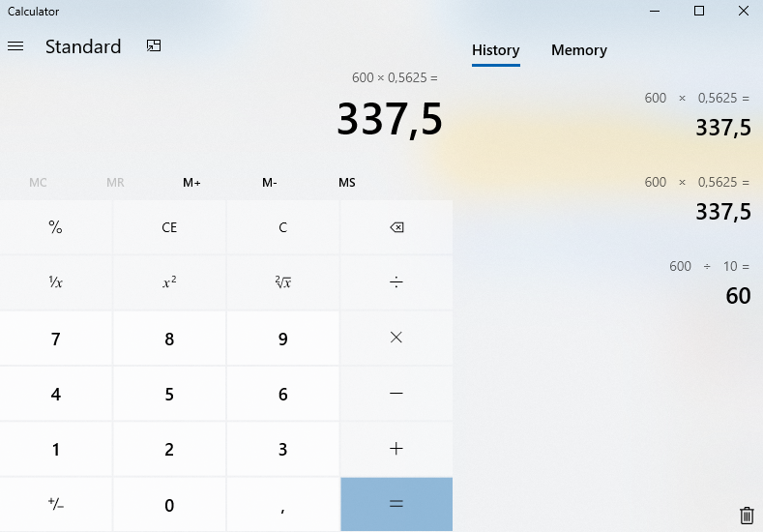Click the reciprocal 1/x key
Screen dimensions: 763x532
[x=55, y=282]
